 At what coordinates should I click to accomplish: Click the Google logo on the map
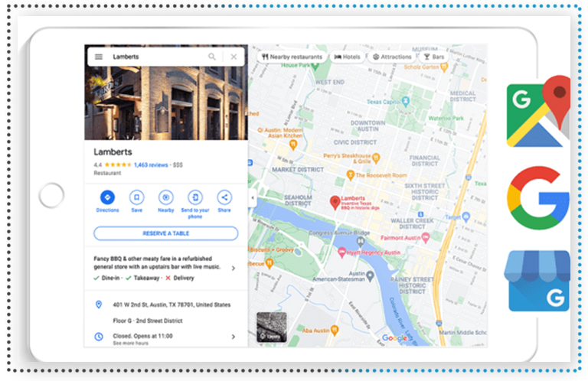(x=394, y=337)
